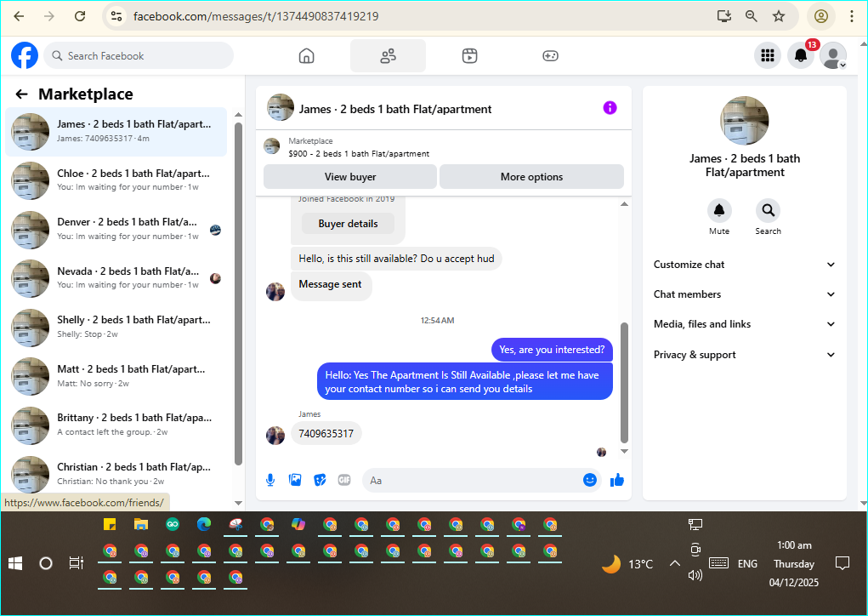
Task: Open the Gaming controller icon
Action: click(x=550, y=55)
